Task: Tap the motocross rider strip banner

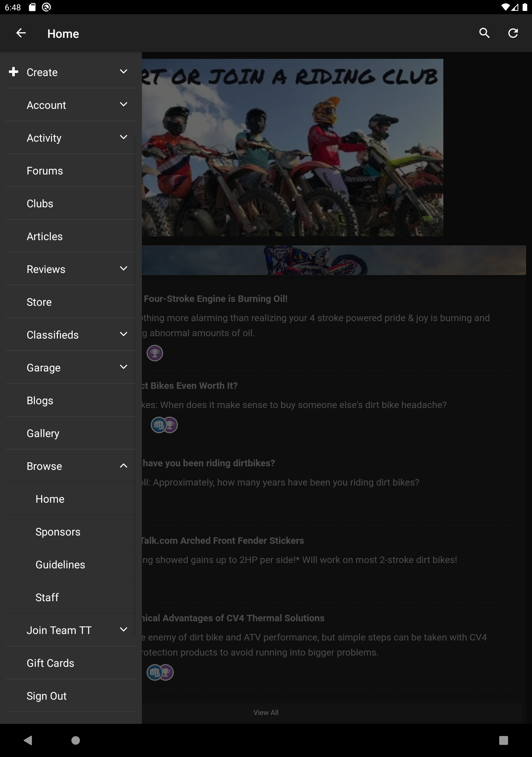Action: tap(334, 260)
